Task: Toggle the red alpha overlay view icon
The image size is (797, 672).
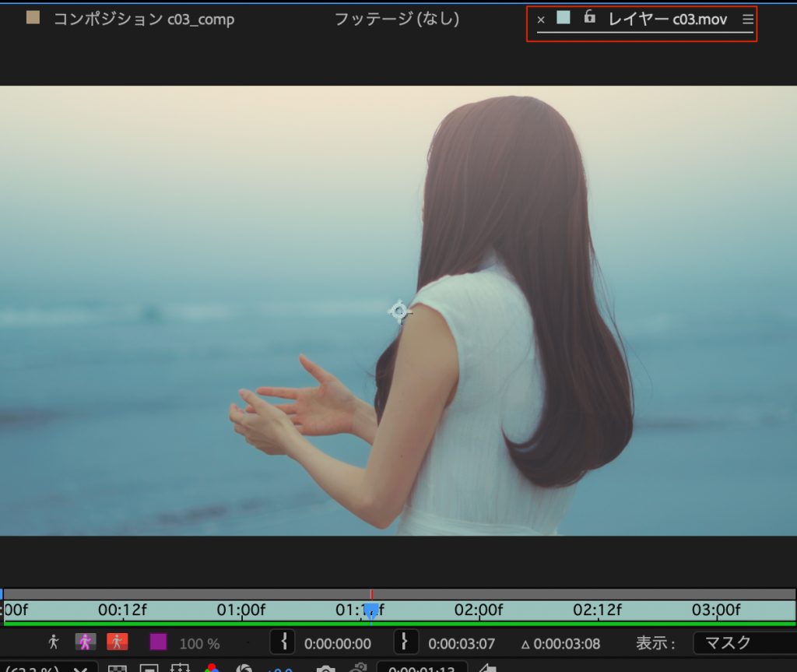Action: tap(117, 642)
